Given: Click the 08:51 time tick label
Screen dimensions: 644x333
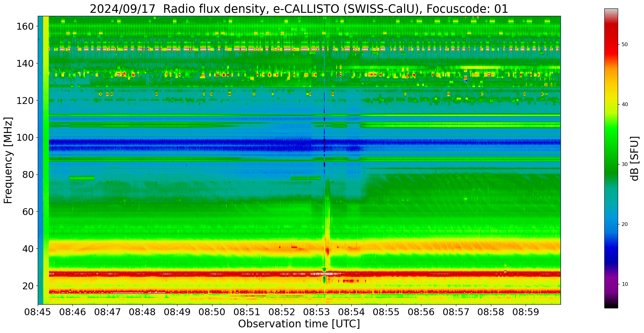Looking at the screenshot, I should [247, 312].
